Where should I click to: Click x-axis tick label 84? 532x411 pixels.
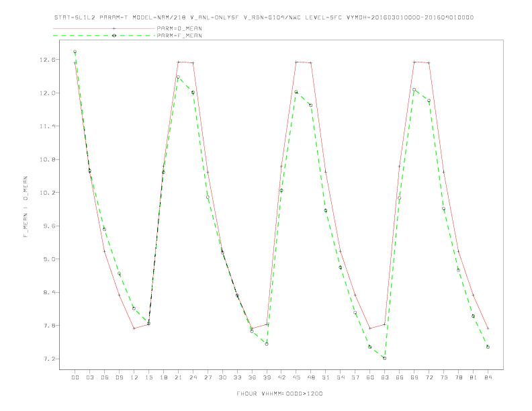coord(488,377)
